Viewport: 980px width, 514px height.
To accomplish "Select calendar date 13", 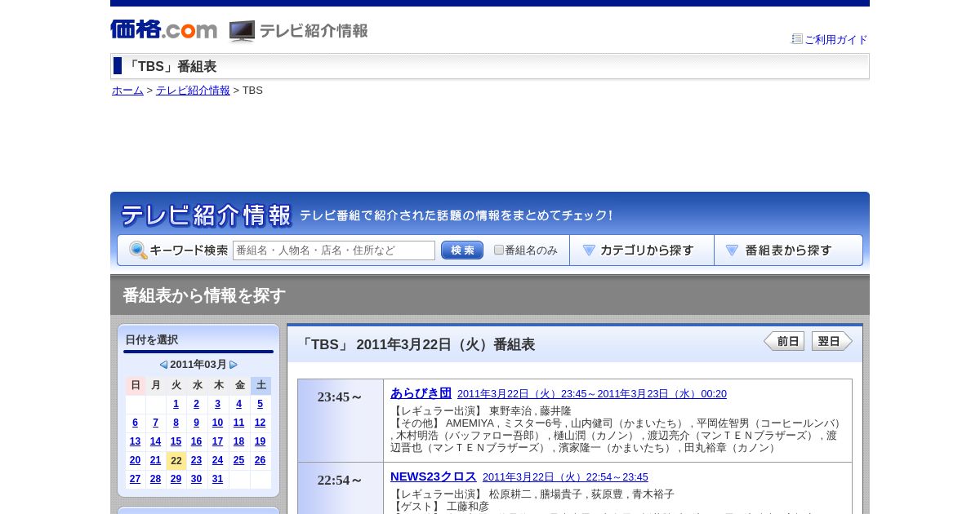I will click(x=135, y=441).
